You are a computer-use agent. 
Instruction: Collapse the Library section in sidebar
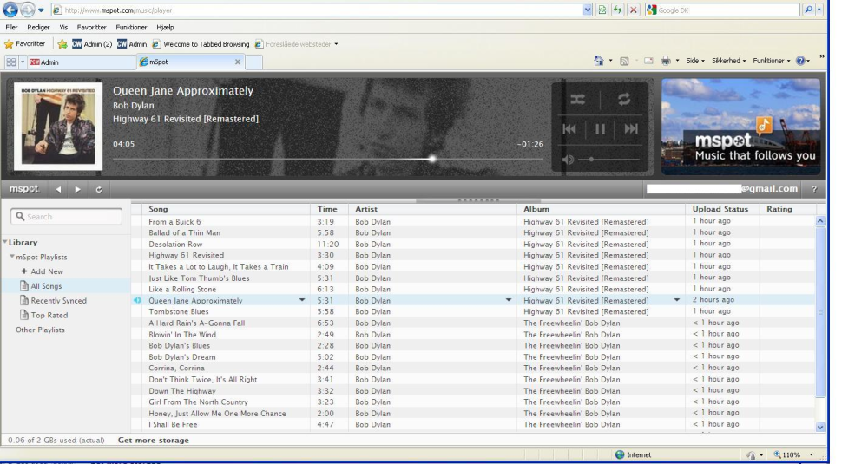click(4, 243)
